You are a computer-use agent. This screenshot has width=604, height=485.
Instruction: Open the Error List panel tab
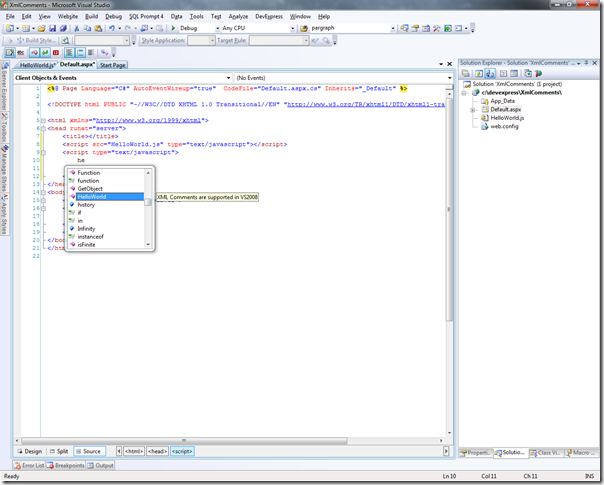coord(29,465)
